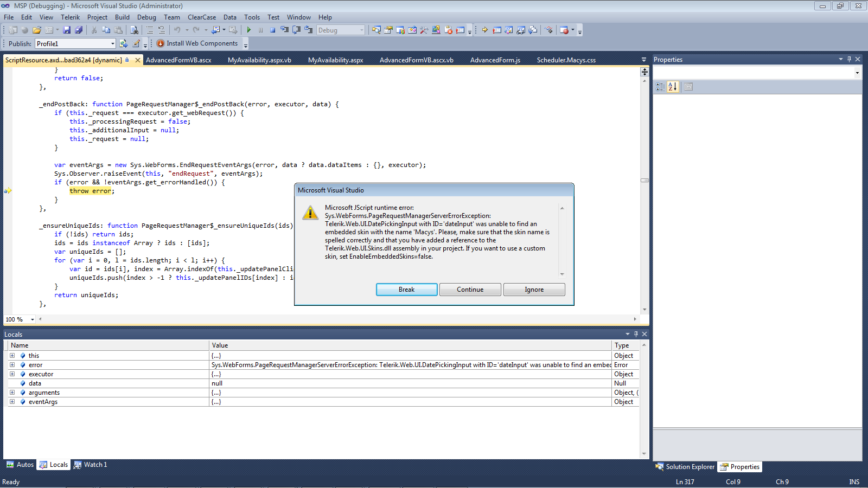Click Categorized view icon in Properties

pos(660,87)
